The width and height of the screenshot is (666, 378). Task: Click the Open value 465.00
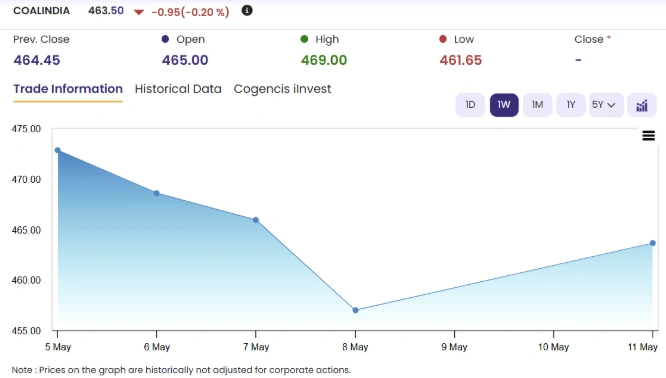(185, 60)
